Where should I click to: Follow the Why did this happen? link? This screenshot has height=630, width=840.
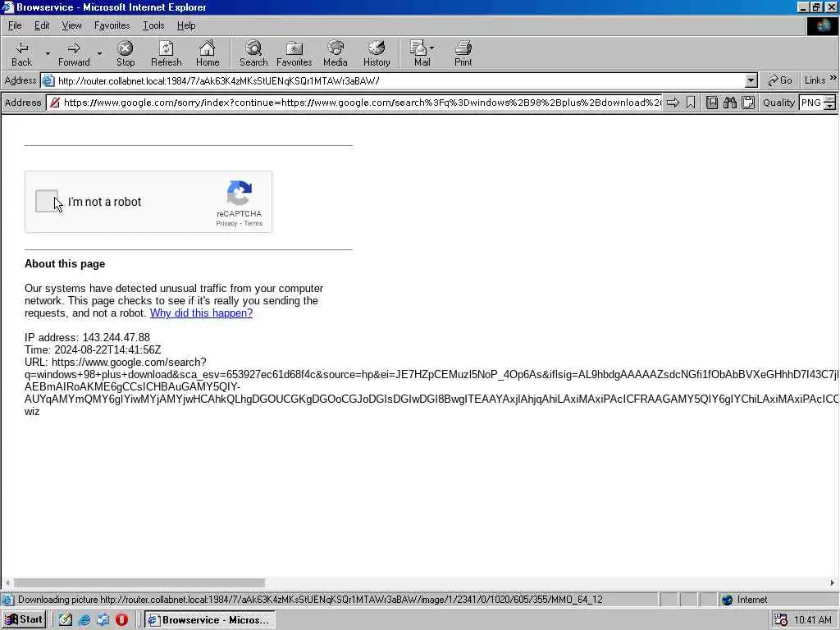point(202,313)
